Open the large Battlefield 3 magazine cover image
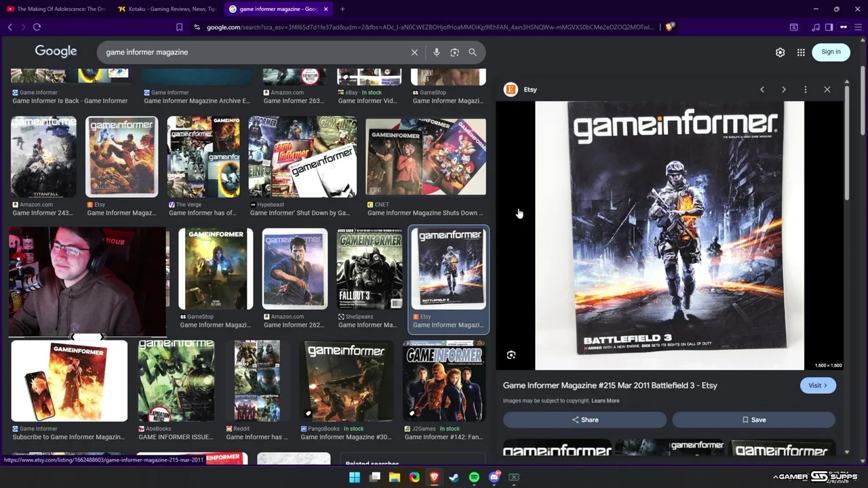 [x=669, y=235]
